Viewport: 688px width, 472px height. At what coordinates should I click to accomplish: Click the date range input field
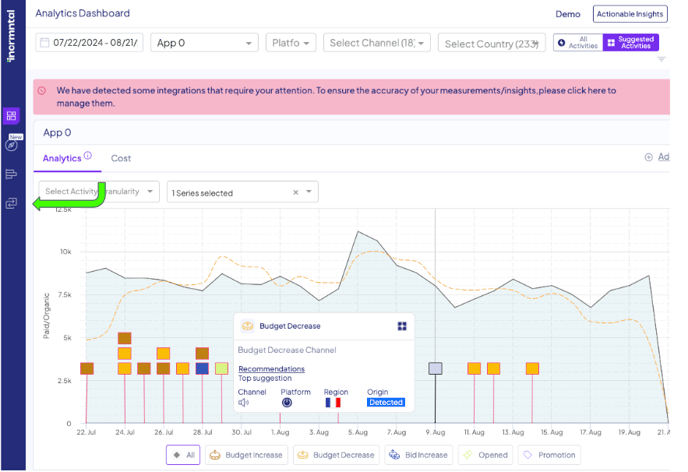coord(90,43)
